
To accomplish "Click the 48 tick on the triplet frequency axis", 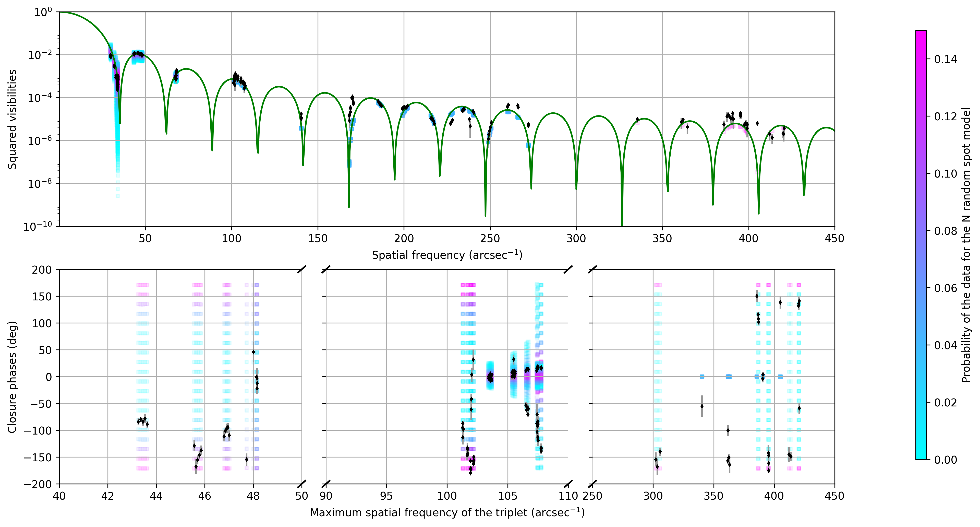I will pyautogui.click(x=253, y=496).
